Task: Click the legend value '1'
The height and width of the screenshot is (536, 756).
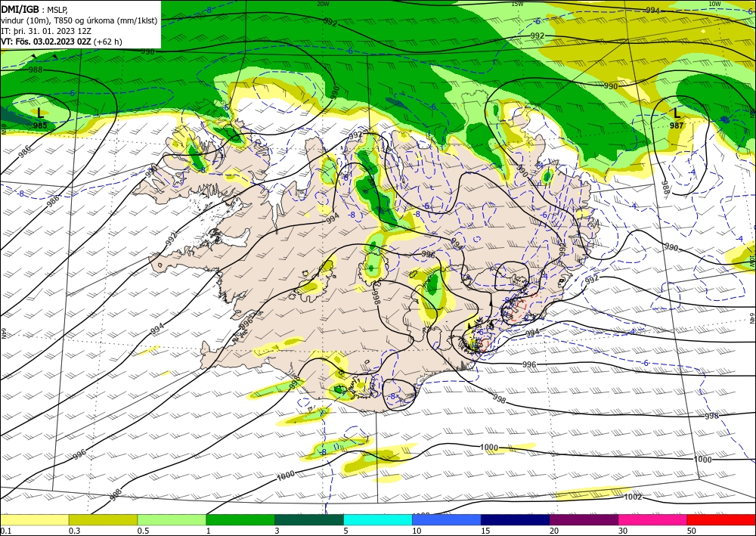Action: tap(209, 531)
